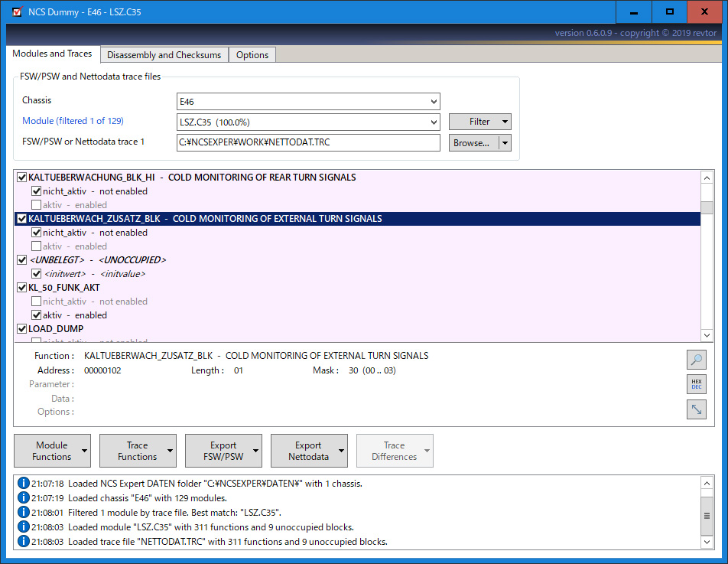Click the function list scrollbar thumb
Screen dimensions: 728x564
[707, 207]
